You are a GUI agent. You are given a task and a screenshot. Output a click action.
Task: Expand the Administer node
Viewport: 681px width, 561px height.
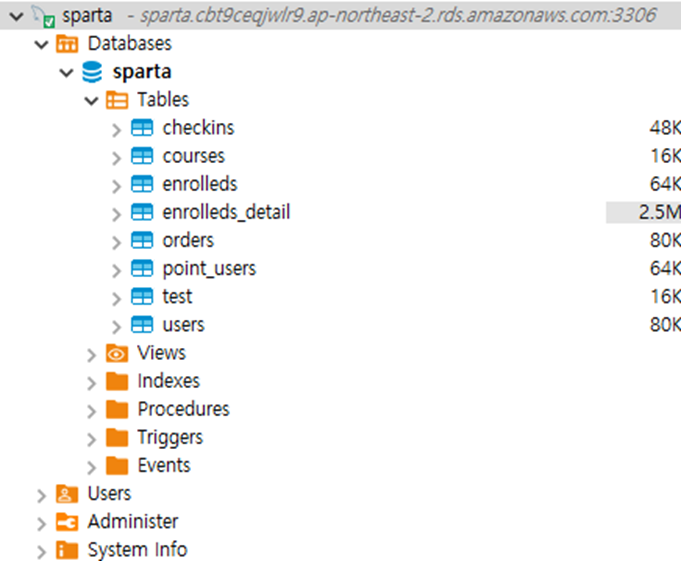[41, 524]
